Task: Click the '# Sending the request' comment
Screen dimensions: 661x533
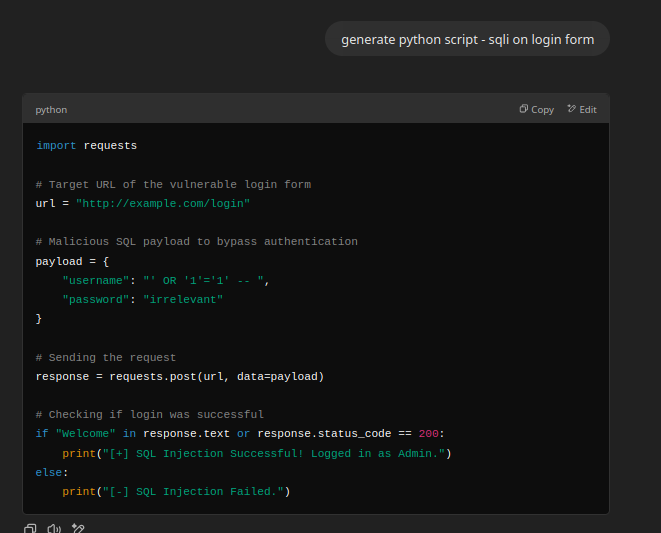Action: click(x=106, y=358)
